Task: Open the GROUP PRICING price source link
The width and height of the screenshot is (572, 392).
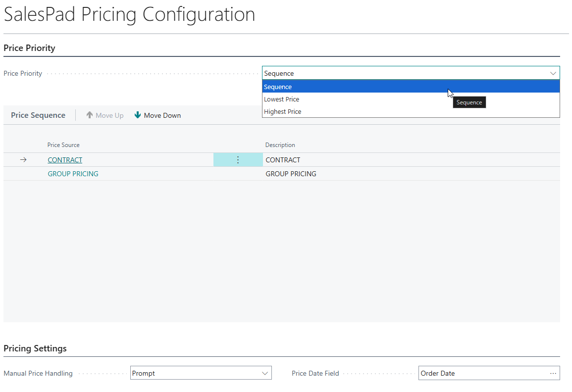Action: pyautogui.click(x=73, y=174)
